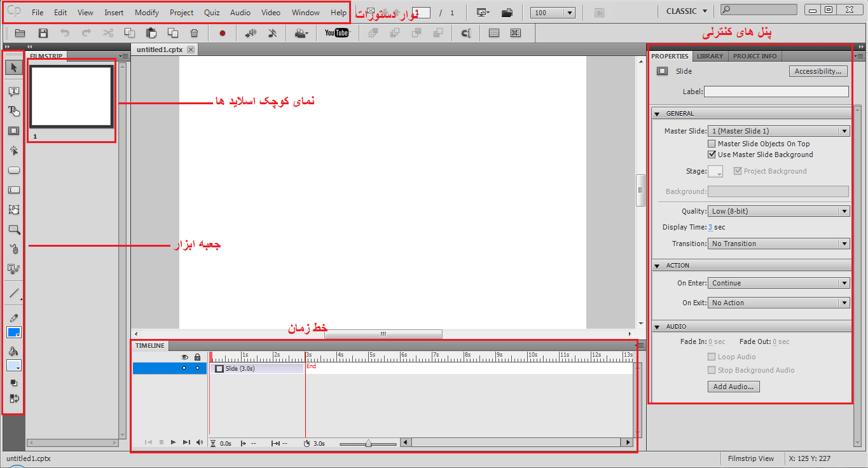Click the Show Grid toolbar icon
The height and width of the screenshot is (468, 868).
(x=494, y=33)
